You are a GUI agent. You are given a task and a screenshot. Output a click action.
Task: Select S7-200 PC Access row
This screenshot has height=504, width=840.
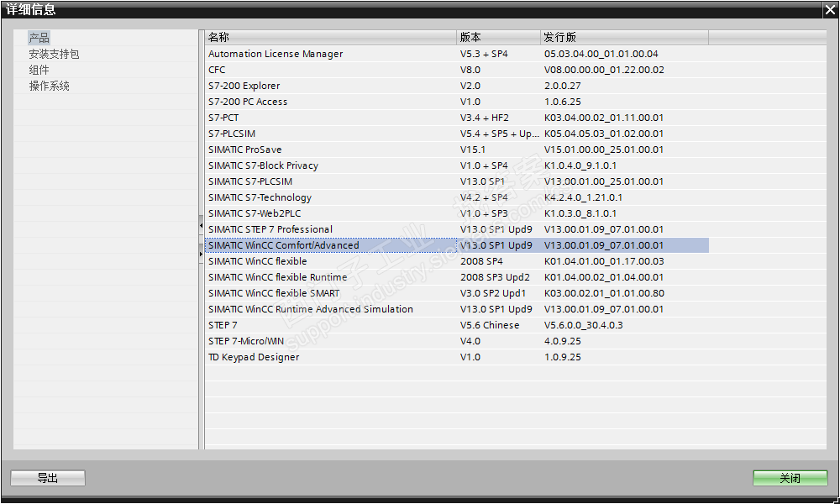point(457,102)
